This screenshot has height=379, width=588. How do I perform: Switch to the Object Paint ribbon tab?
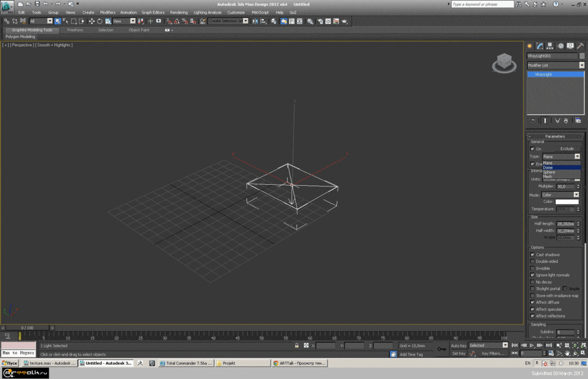click(139, 30)
